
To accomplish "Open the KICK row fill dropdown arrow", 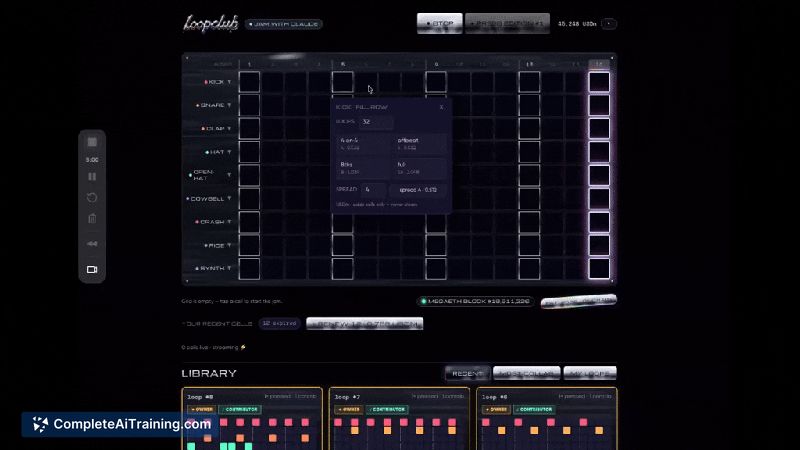I will coord(229,82).
